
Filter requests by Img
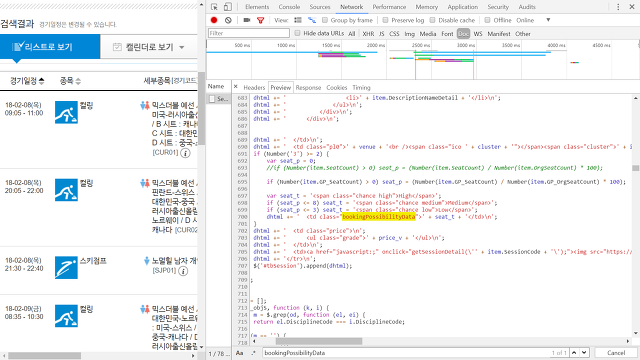tap(409, 34)
